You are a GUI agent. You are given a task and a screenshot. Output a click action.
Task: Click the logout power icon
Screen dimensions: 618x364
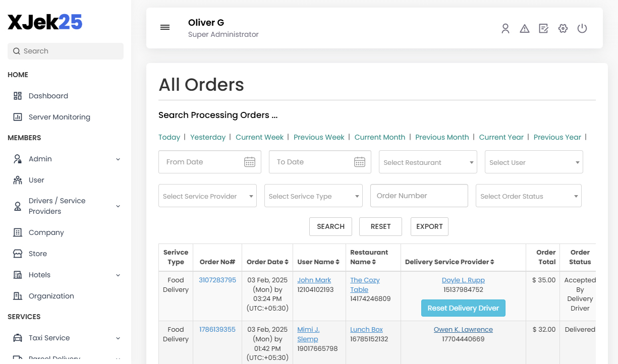pos(582,28)
